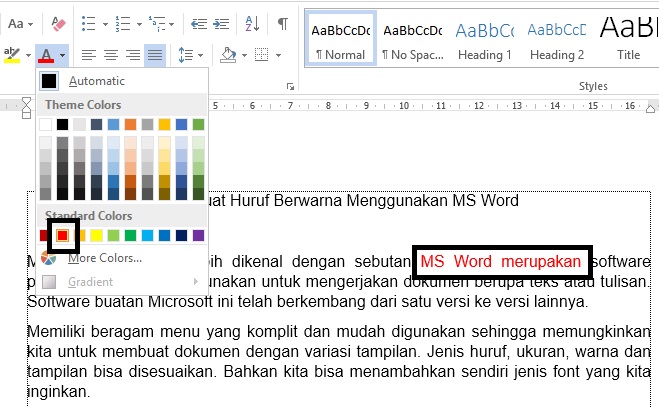The image size is (659, 407).
Task: Expand the bullet library dropdown arrow
Action: click(x=105, y=24)
